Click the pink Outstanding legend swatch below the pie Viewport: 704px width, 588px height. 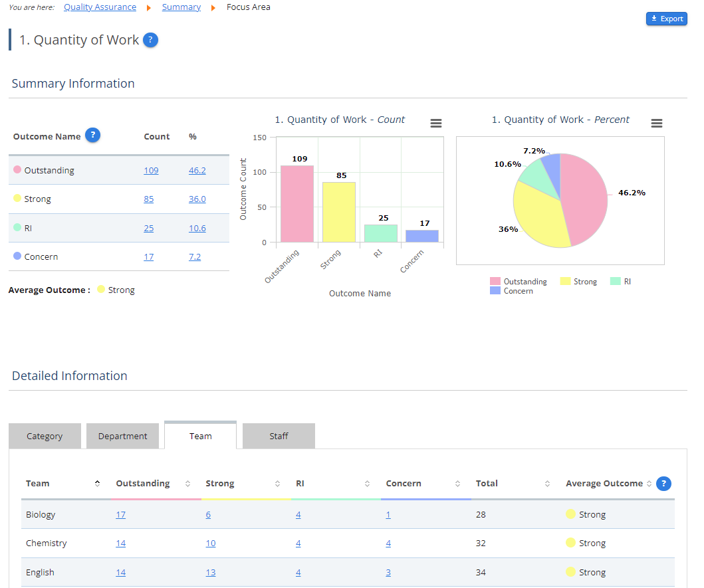click(497, 281)
